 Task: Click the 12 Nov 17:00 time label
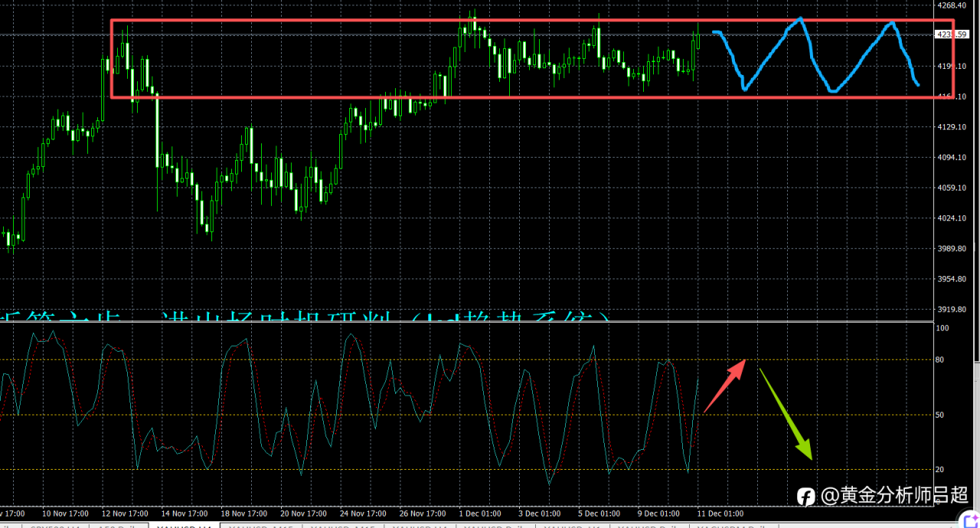(124, 513)
